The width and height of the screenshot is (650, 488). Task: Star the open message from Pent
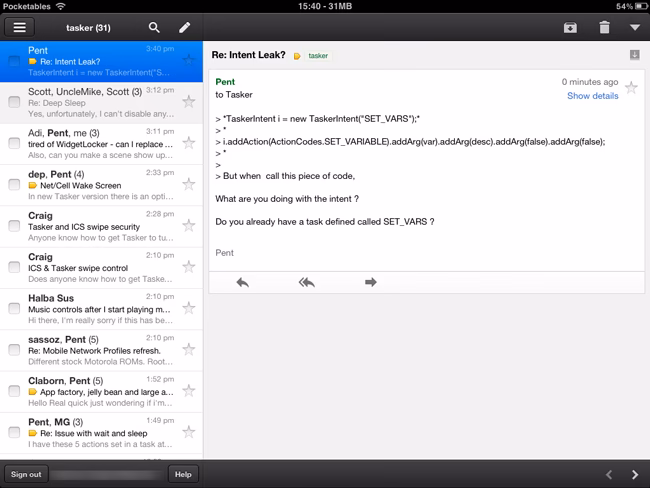631,88
